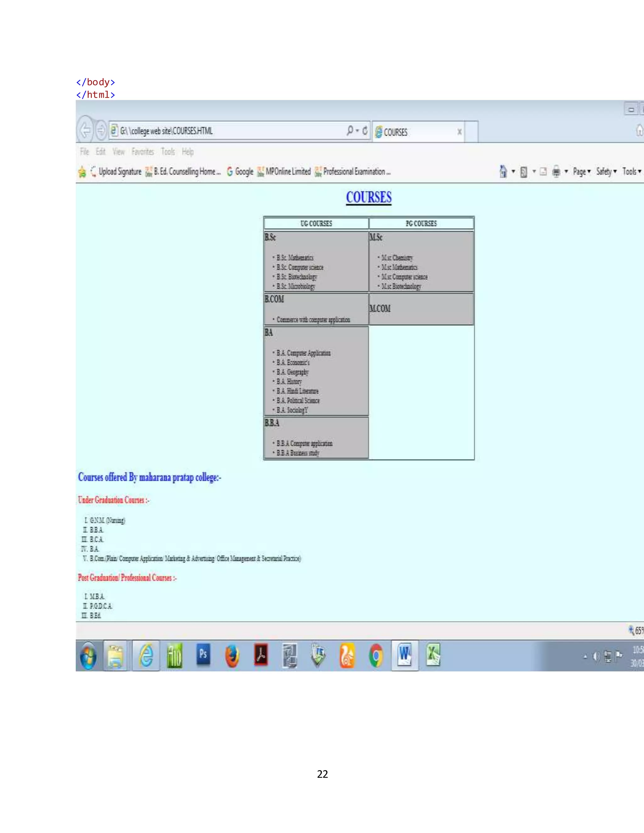Viewport: 644px width, 833px height.
Task: Click the Windows Start orb
Action: tap(88, 656)
